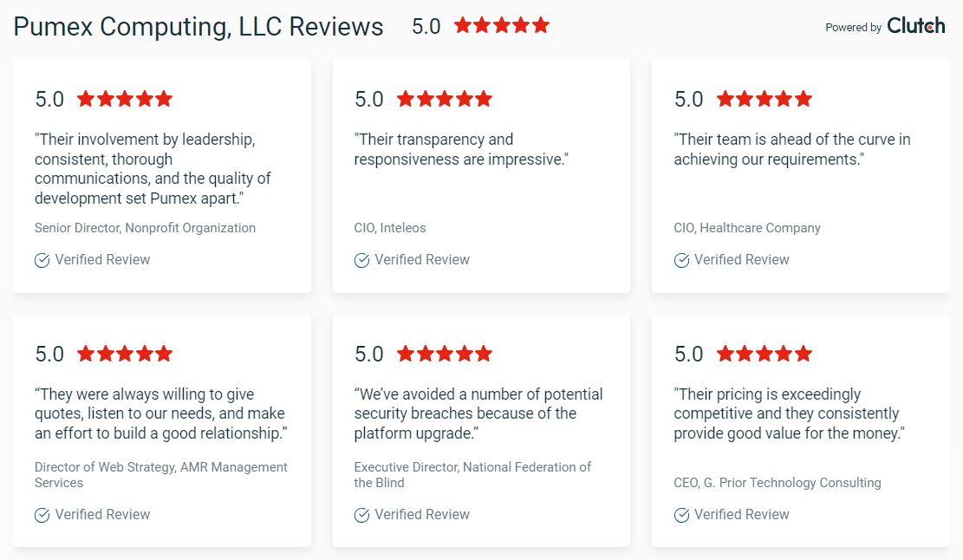Screen dimensions: 963x560
Task: Click verified checkmark icon in Healthcare Company review
Action: (681, 260)
